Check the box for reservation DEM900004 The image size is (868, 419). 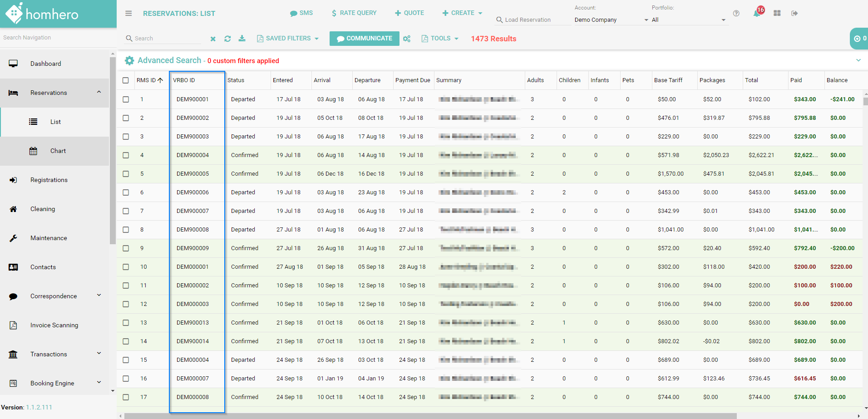[126, 155]
